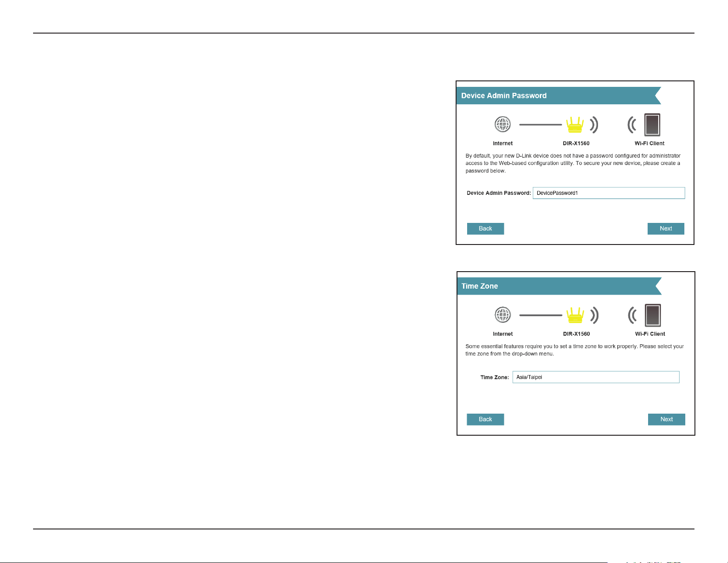The image size is (728, 563).
Task: Click the Internet globe icon in Device Admin Password panel
Action: pyautogui.click(x=502, y=124)
